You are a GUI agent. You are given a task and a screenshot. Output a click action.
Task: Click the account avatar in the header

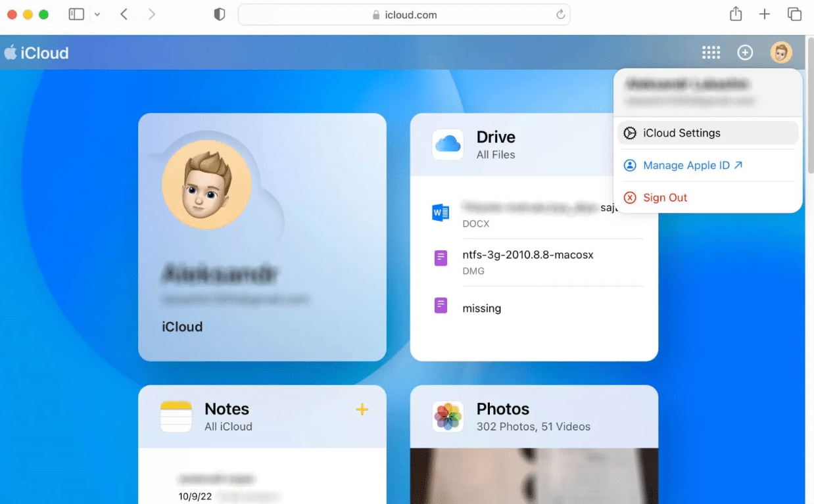click(x=781, y=53)
